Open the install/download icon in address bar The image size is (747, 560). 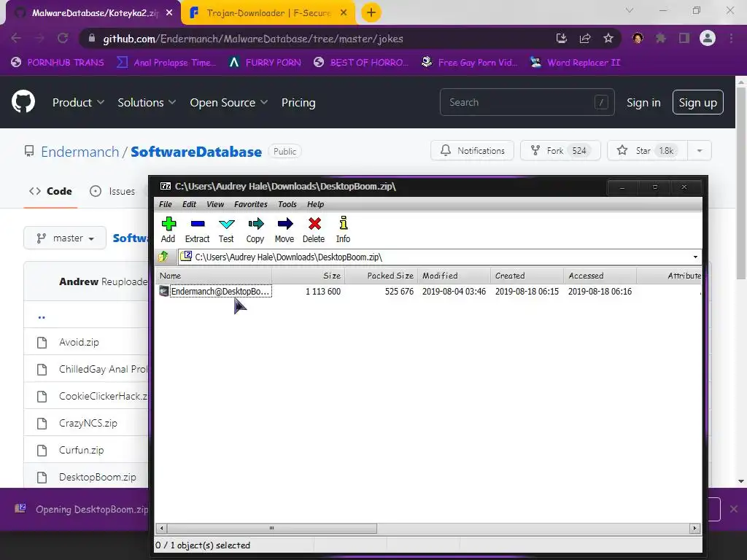[562, 38]
